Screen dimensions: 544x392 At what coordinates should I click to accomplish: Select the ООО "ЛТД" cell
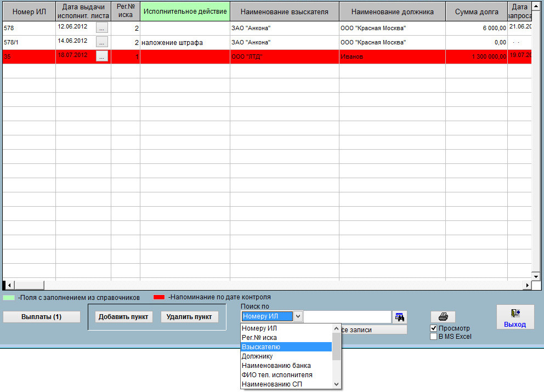tap(285, 56)
